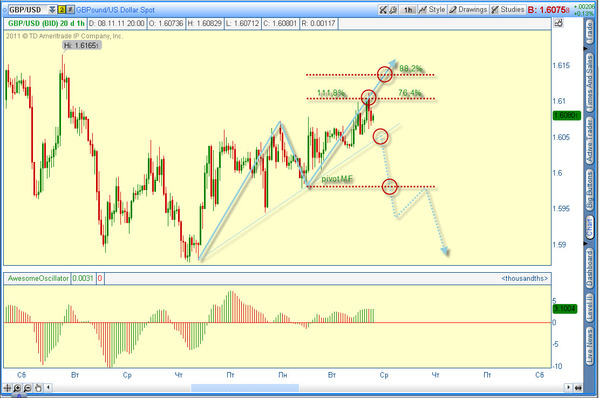This screenshot has width=599, height=398.
Task: Click the D: 08.11.11 20:00 date field
Action: pyautogui.click(x=117, y=23)
